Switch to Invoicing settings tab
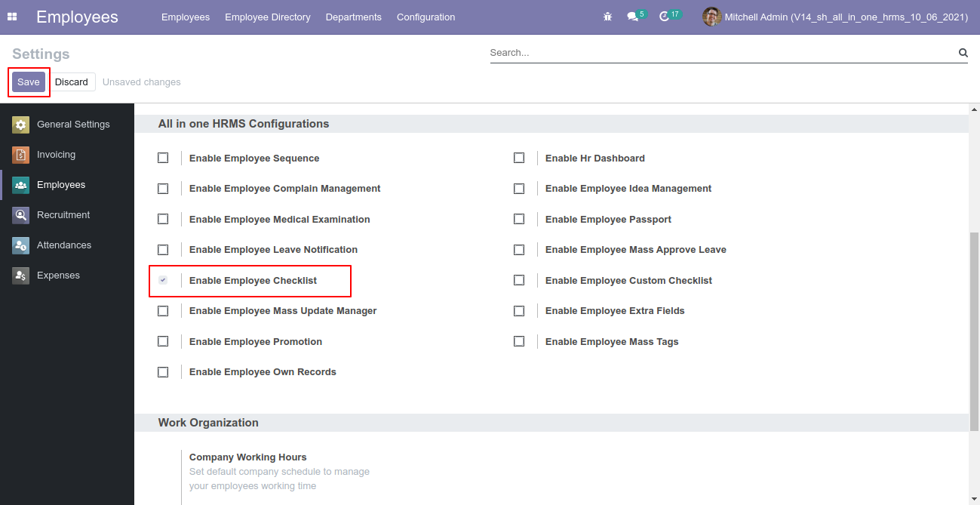 [67, 155]
